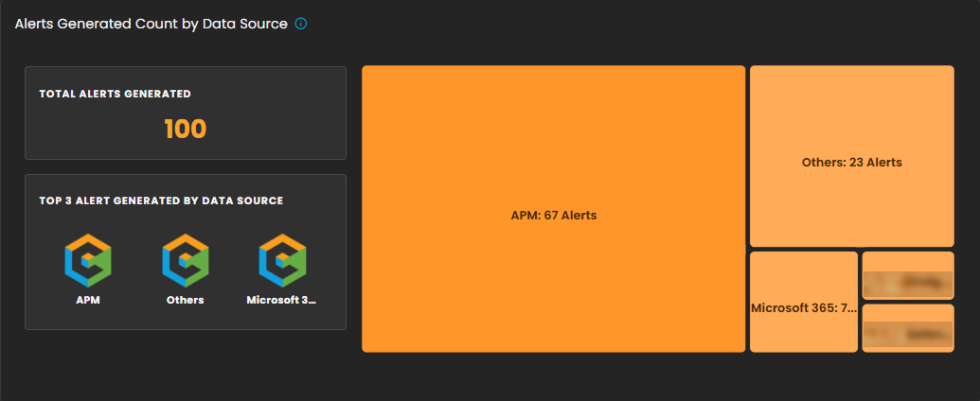Image resolution: width=980 pixels, height=401 pixels.
Task: Click the Total Alerts Generated heading
Action: [x=115, y=94]
